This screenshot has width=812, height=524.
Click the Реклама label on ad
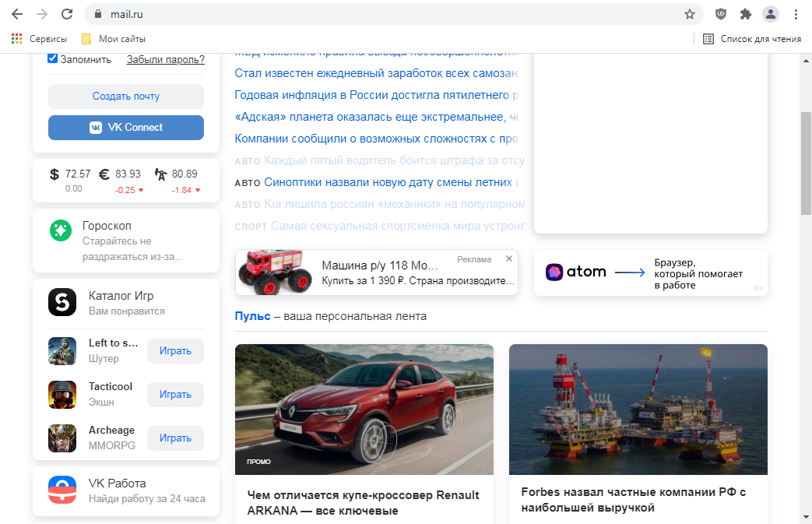474,259
